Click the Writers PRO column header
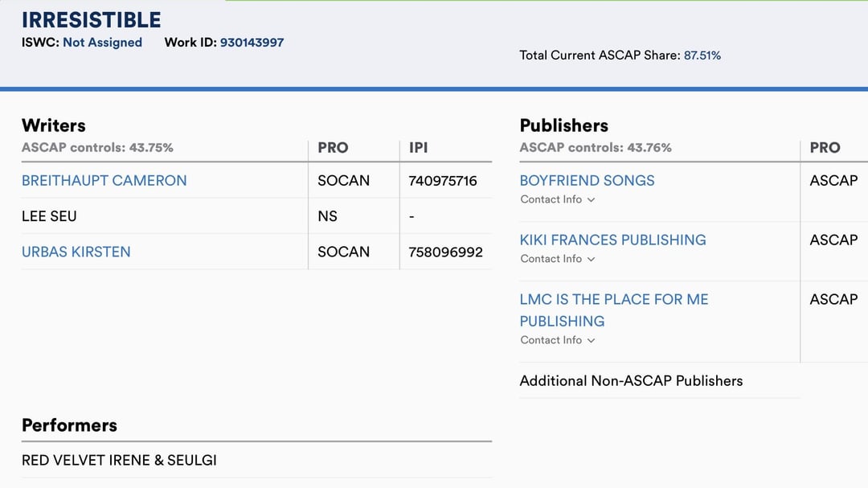 pyautogui.click(x=333, y=148)
